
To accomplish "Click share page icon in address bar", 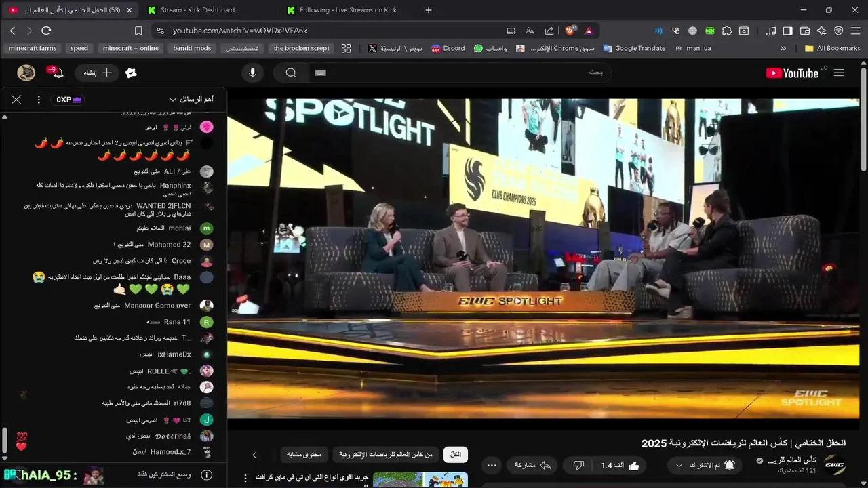I will pyautogui.click(x=549, y=30).
